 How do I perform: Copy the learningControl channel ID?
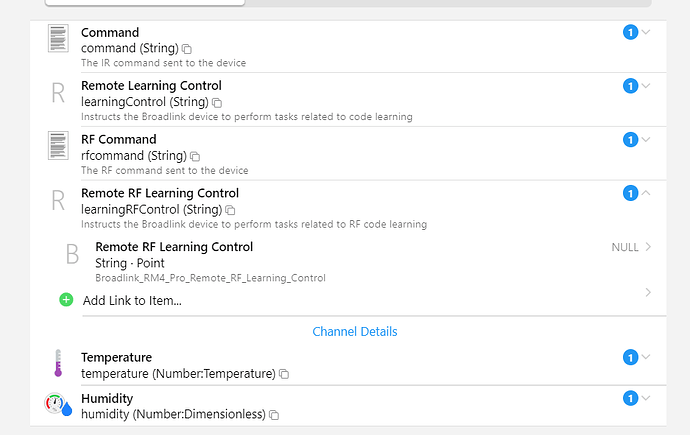click(217, 103)
